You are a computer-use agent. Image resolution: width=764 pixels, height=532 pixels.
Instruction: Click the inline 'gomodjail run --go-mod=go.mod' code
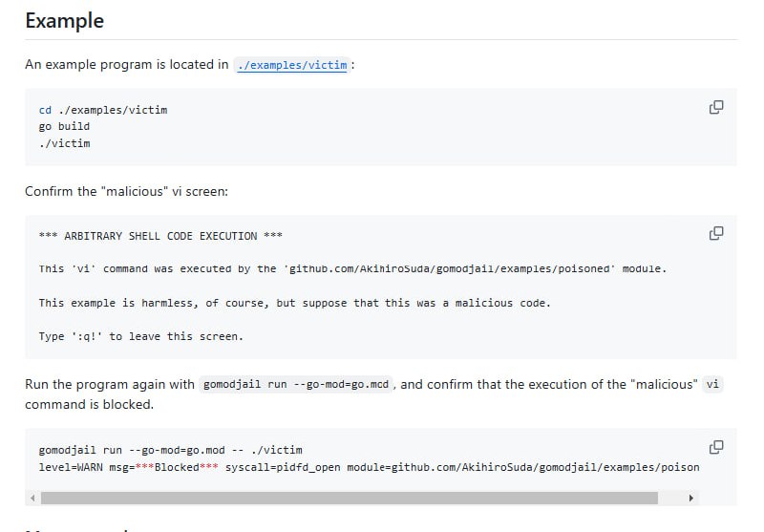(x=298, y=384)
